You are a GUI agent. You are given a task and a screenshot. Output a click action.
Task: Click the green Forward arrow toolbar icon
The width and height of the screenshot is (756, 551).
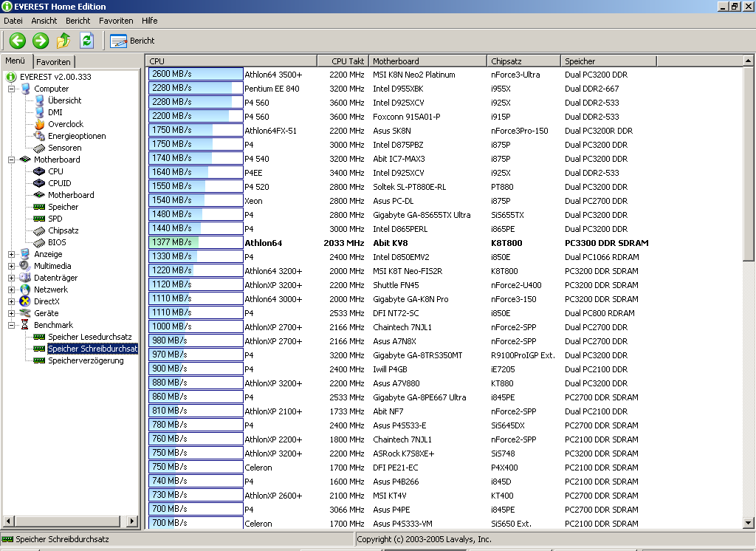(x=41, y=41)
